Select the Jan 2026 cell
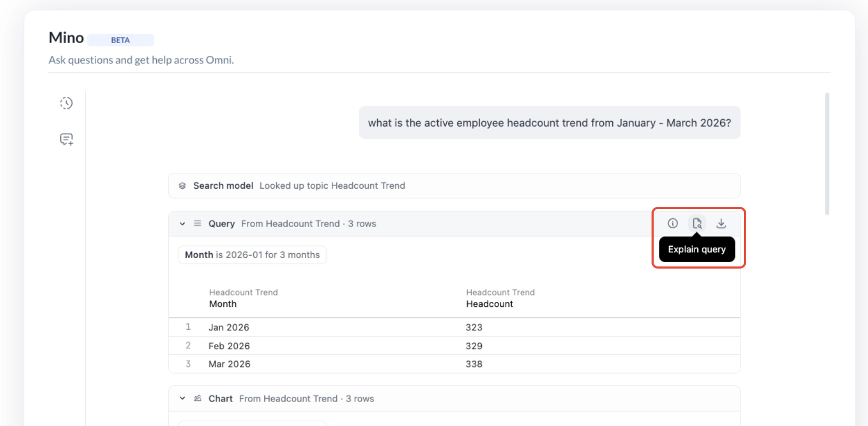Image resolution: width=868 pixels, height=426 pixels. point(229,328)
